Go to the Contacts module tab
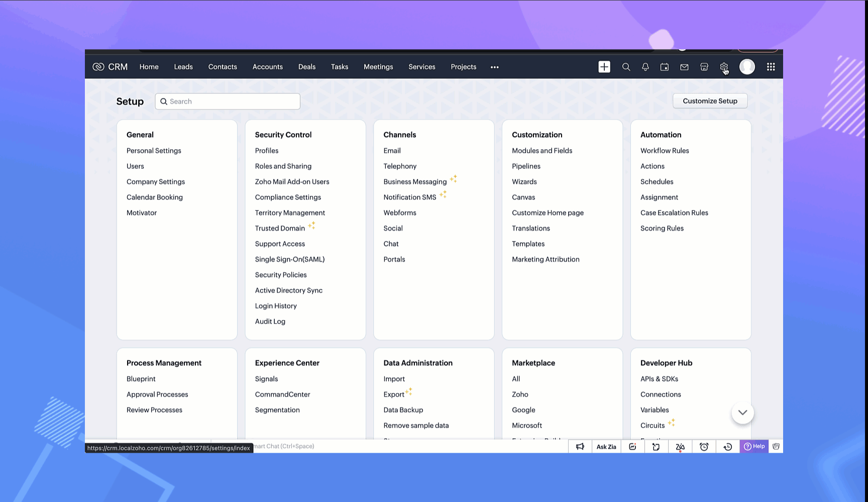The image size is (868, 502). (223, 67)
